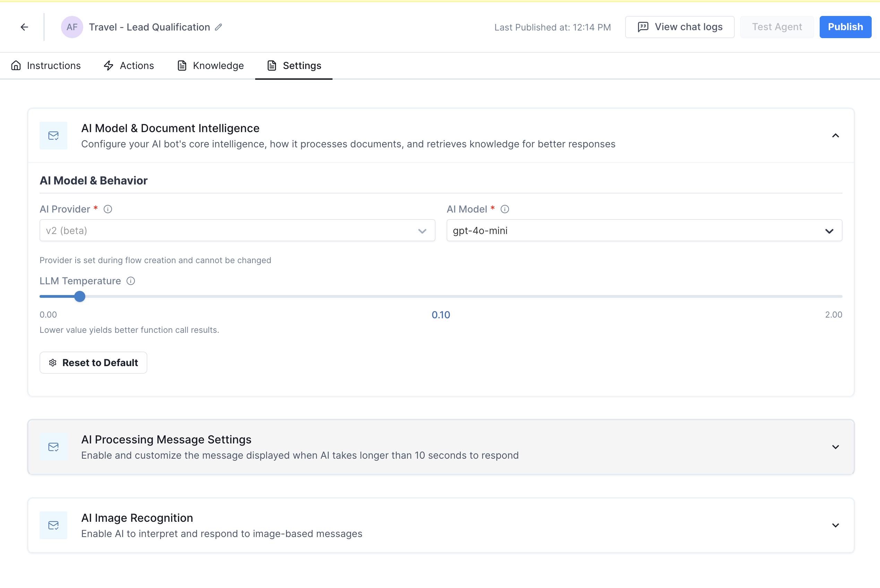The image size is (880, 588).
Task: Open the Knowledge tab
Action: click(210, 66)
